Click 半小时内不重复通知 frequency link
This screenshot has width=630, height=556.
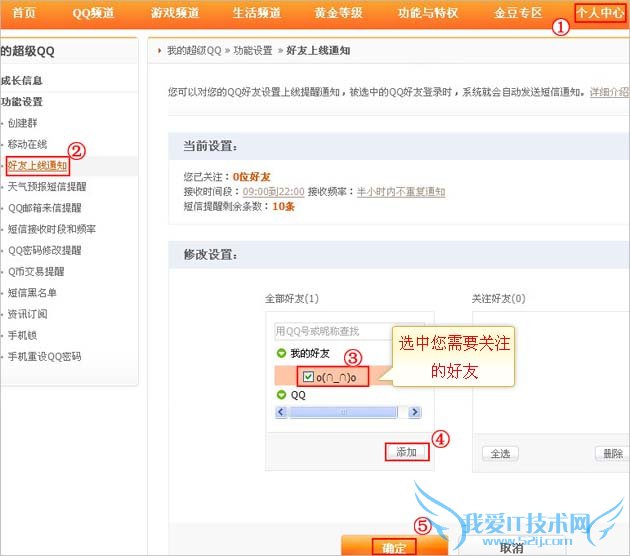coord(401,192)
